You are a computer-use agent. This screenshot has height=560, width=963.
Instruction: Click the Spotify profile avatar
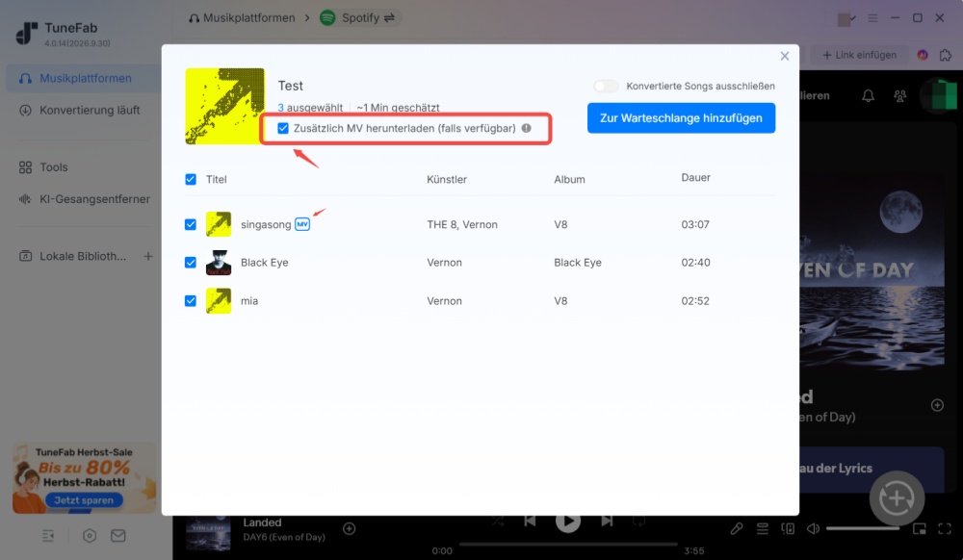pyautogui.click(x=939, y=95)
